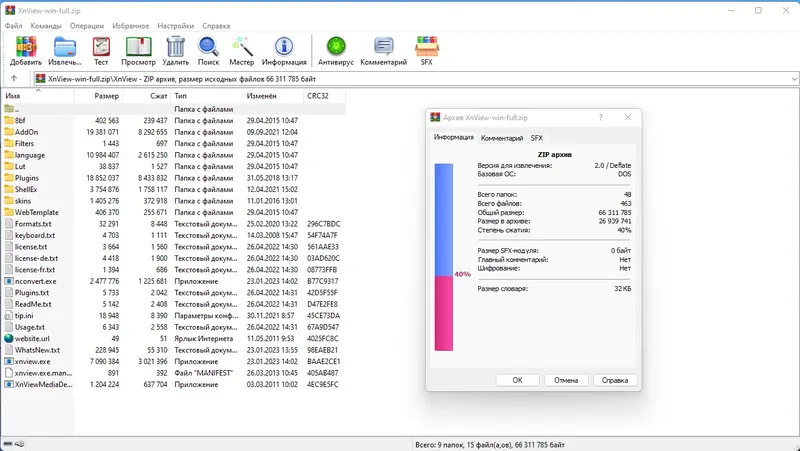Select the skins folder row
The height and width of the screenshot is (451, 800).
pos(173,201)
